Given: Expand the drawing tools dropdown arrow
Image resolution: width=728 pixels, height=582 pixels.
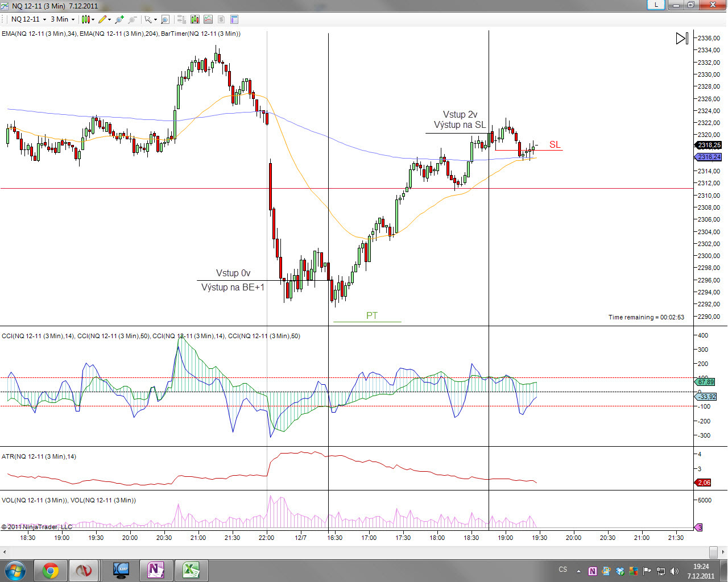Looking at the screenshot, I should [x=109, y=19].
